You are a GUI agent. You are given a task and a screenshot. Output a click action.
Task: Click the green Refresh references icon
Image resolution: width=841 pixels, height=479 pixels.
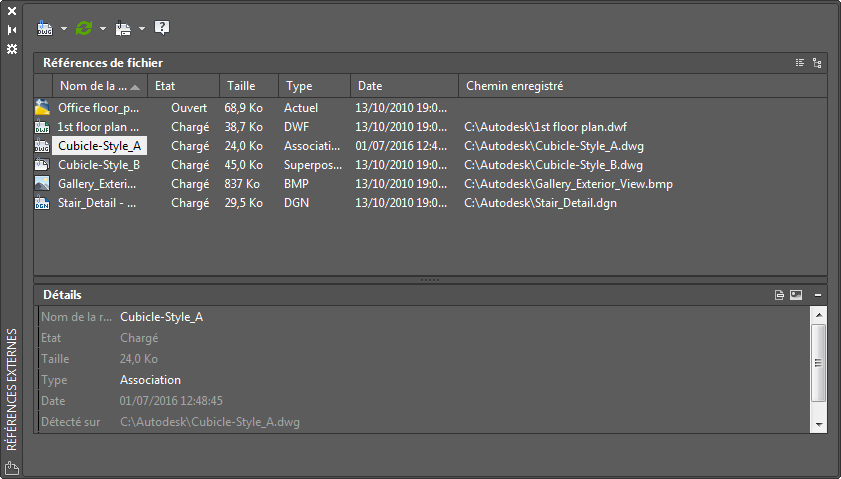point(84,28)
